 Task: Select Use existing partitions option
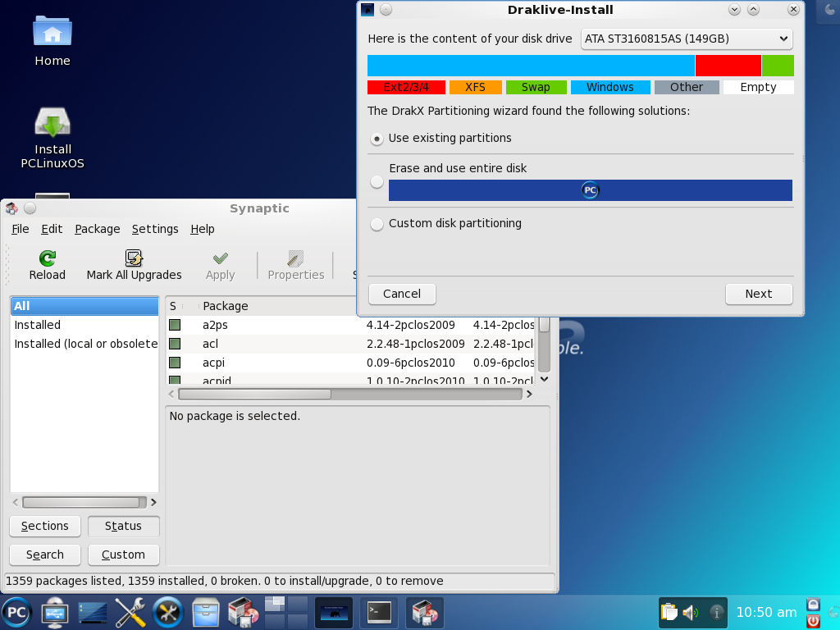(377, 139)
